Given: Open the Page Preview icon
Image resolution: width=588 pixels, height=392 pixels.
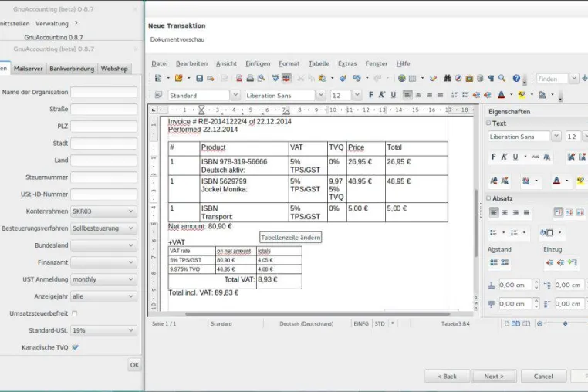Looking at the screenshot, I should pyautogui.click(x=261, y=78).
